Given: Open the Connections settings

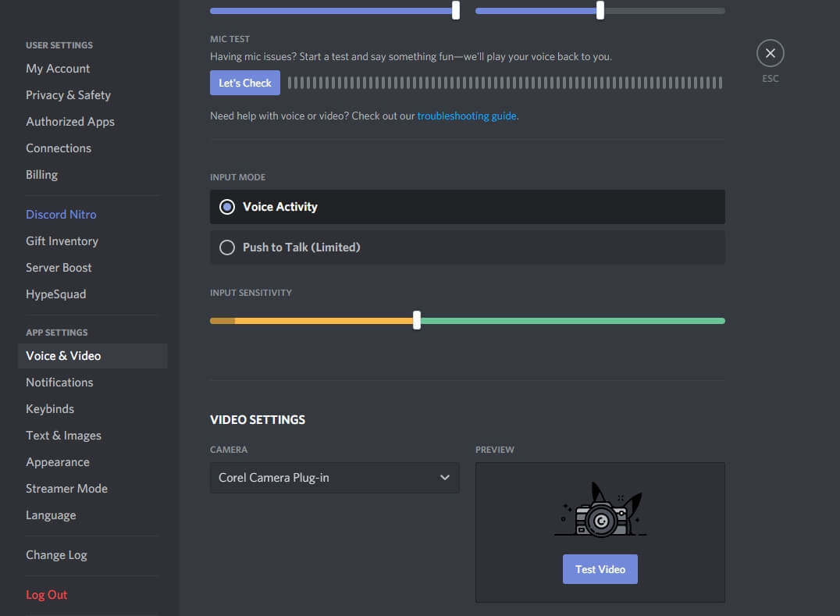Looking at the screenshot, I should pyautogui.click(x=59, y=148).
